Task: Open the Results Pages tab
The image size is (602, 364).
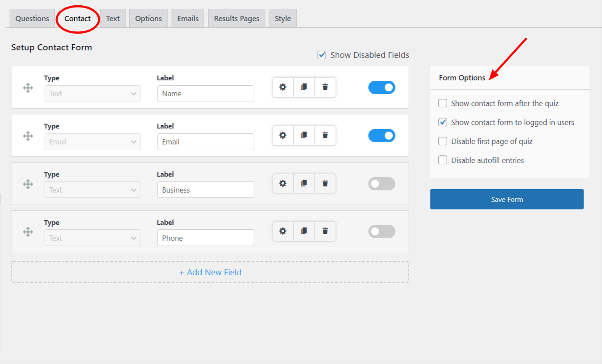Action: [x=236, y=19]
